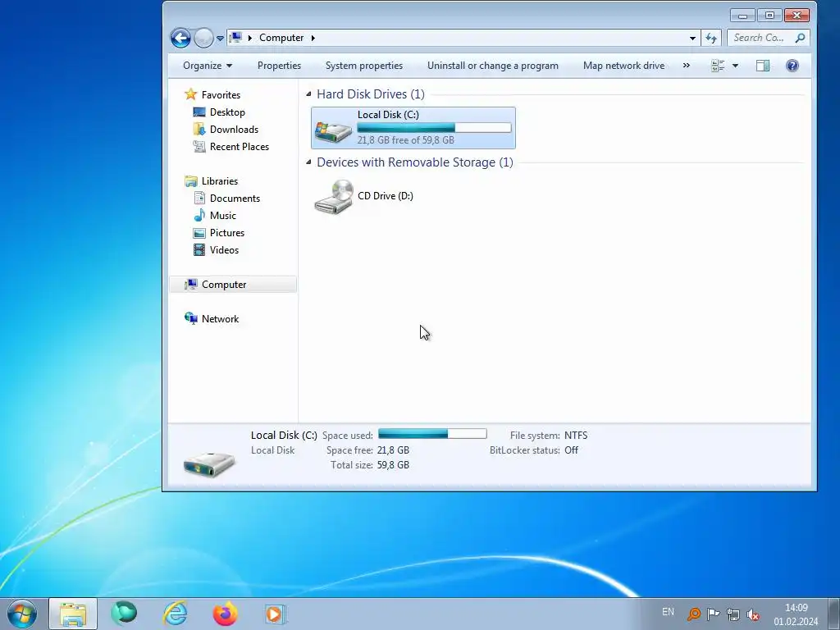Click the Total size 59,8 GB value
The image size is (840, 630).
tap(393, 465)
